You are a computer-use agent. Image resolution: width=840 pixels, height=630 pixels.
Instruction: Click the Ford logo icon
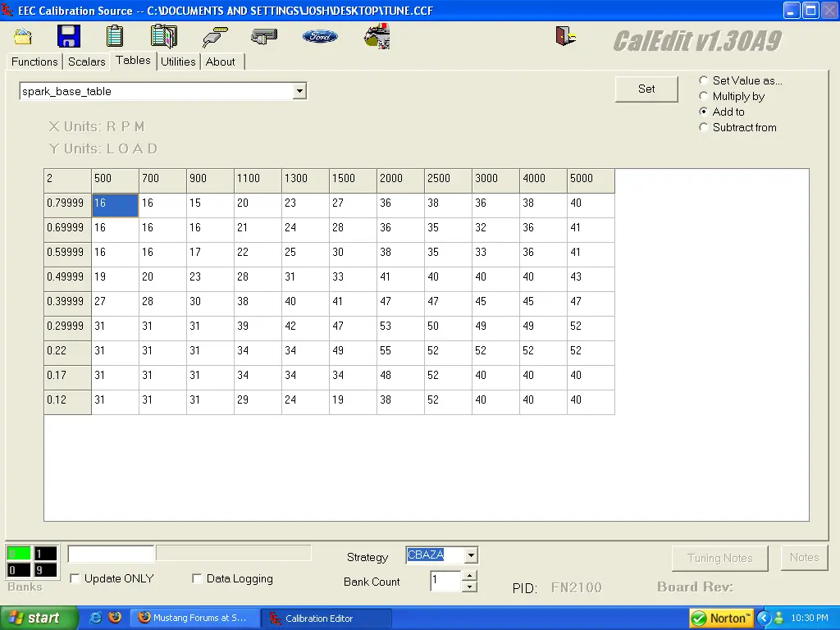[320, 36]
